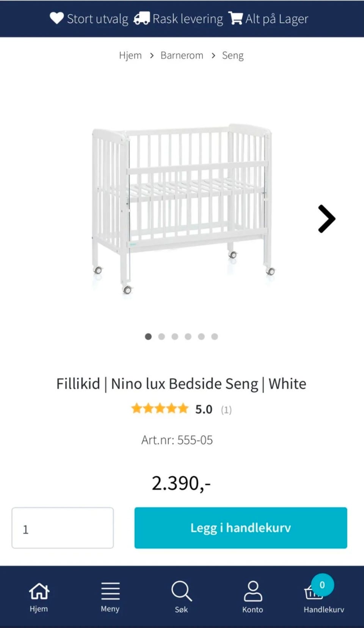Tap the Hjem house icon
Image resolution: width=364 pixels, height=628 pixels.
(39, 591)
